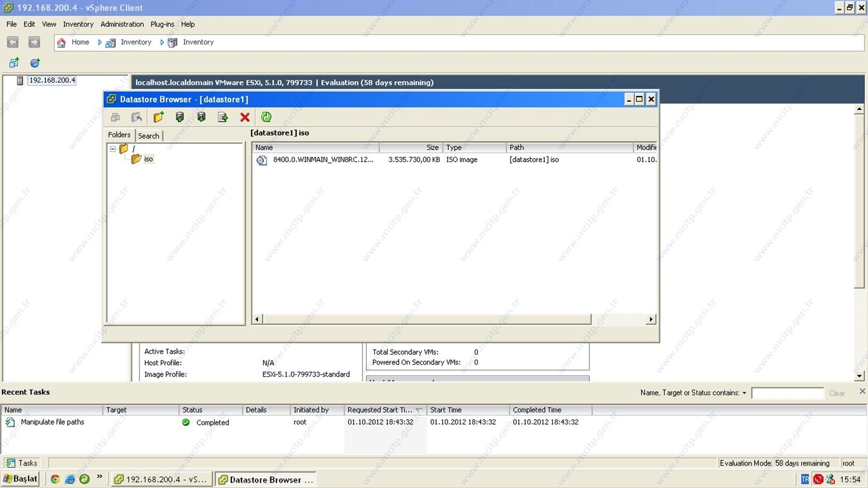Image resolution: width=868 pixels, height=488 pixels.
Task: Sort files by the Path column header
Action: pos(570,147)
